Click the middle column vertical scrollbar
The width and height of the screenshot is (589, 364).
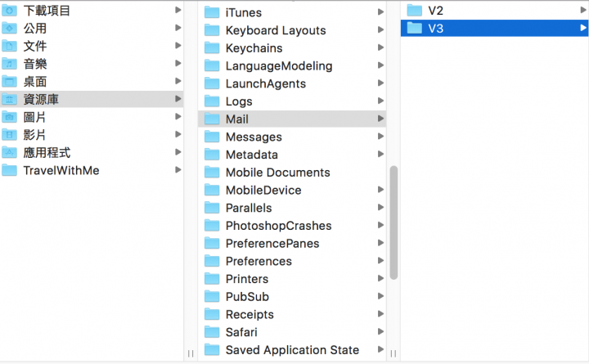[393, 222]
